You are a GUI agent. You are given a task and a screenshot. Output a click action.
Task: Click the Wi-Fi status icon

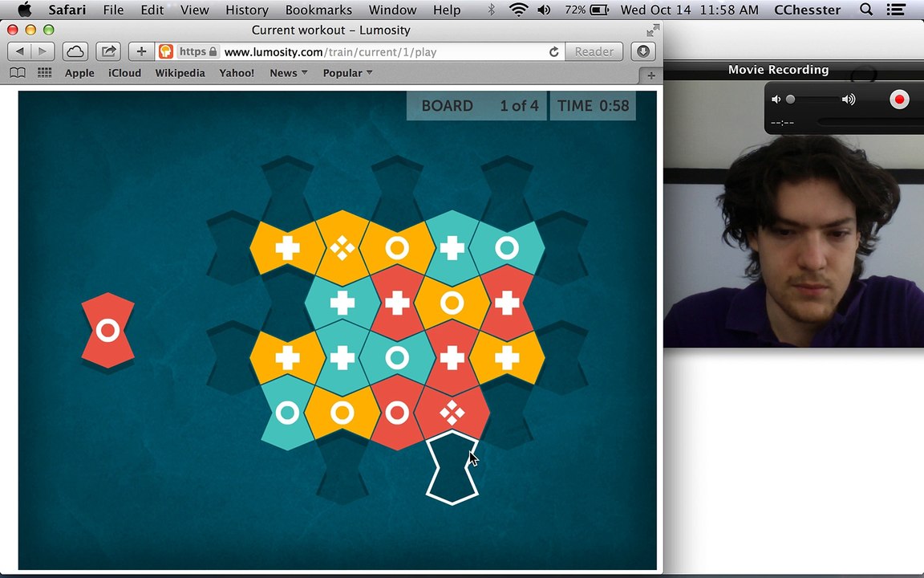pos(518,10)
